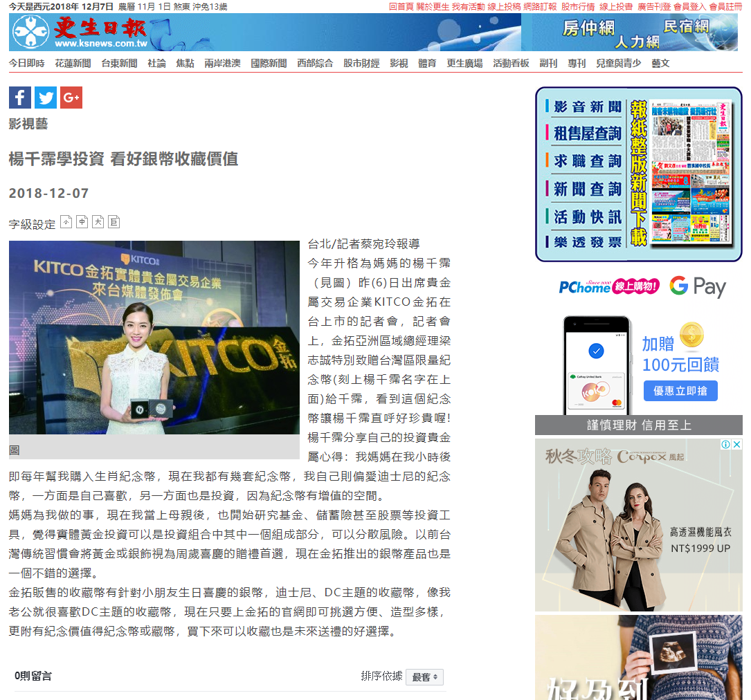Share article via Twitter icon
This screenshot has width=751, height=700.
pyautogui.click(x=46, y=98)
